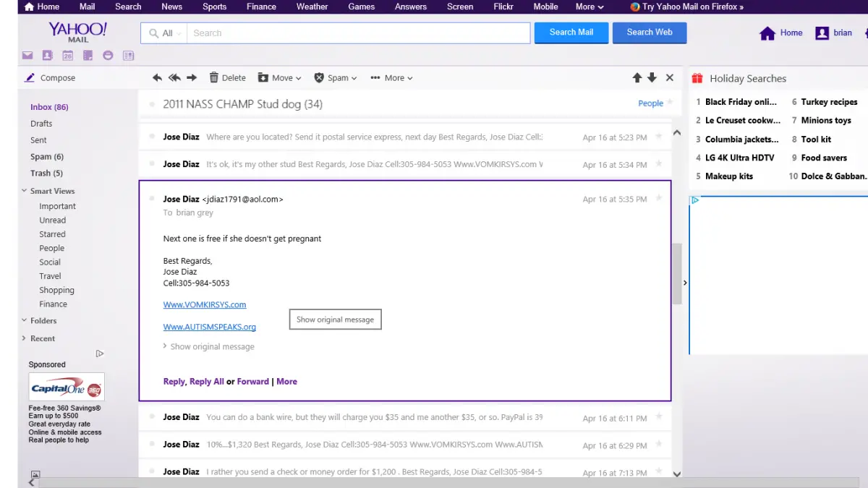Screen dimensions: 868x488
Task: Star the 5:35 PM Jose Diaz message
Action: tap(659, 198)
